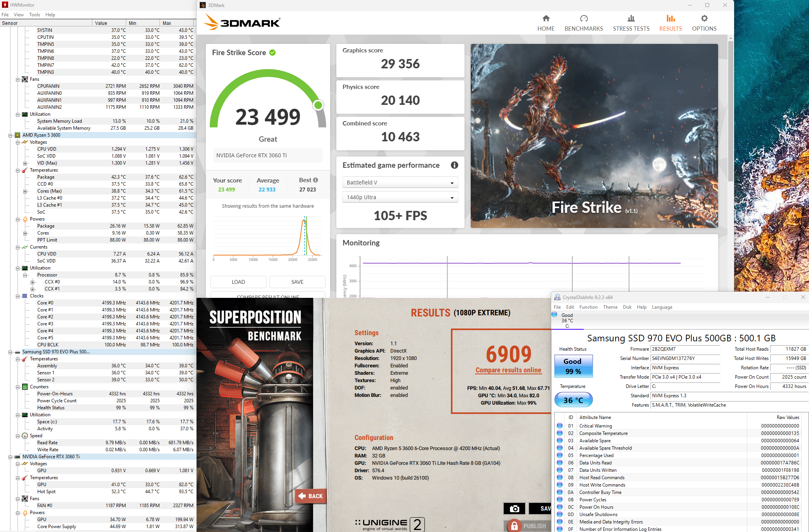Image resolution: width=809 pixels, height=532 pixels.
Task: Click the info icon next to Best score
Action: [315, 180]
